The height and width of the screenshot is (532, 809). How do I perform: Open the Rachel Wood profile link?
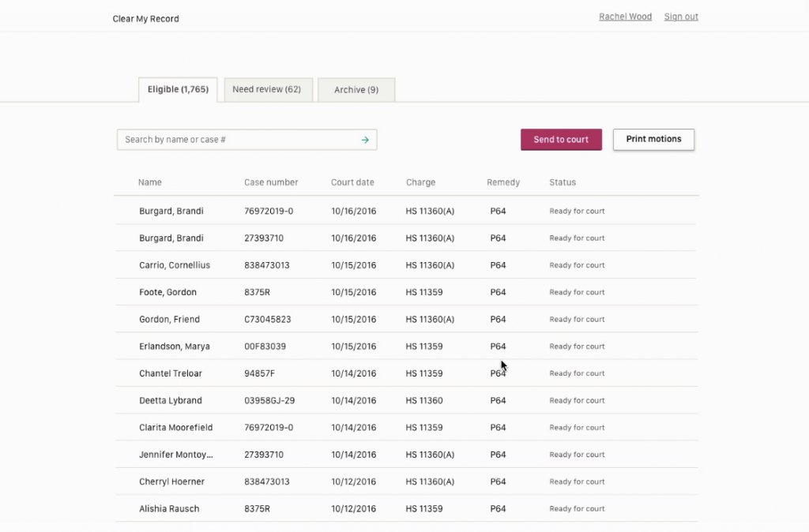625,17
